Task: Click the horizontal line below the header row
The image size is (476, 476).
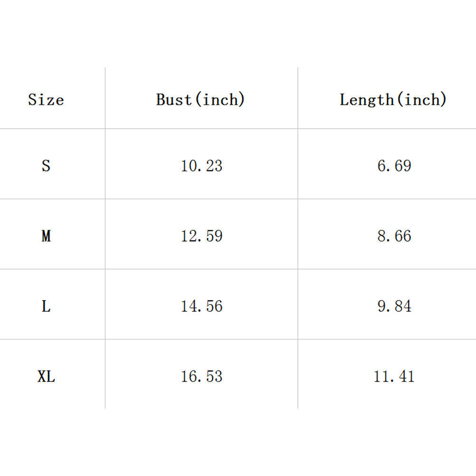Action: point(238,129)
